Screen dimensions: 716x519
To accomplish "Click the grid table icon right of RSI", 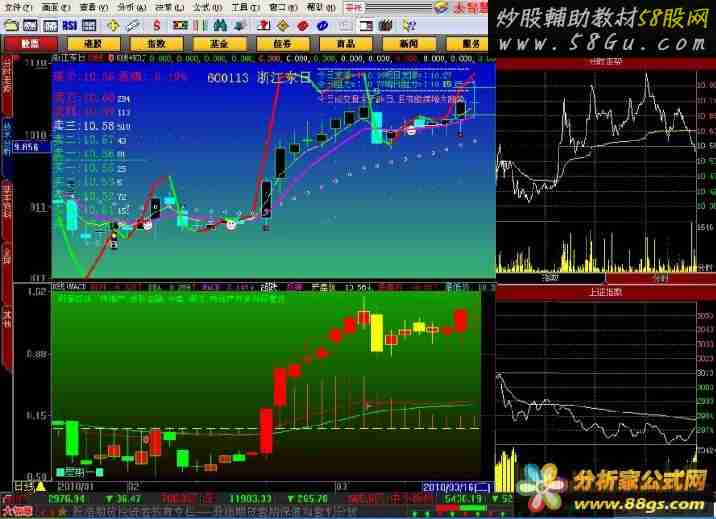I will 89,26.
